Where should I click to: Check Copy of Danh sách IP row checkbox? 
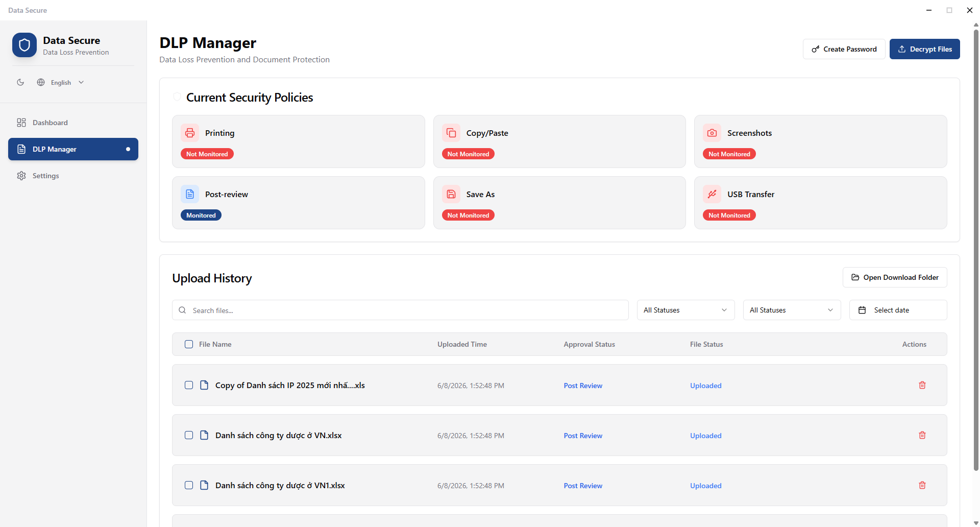[x=189, y=385]
